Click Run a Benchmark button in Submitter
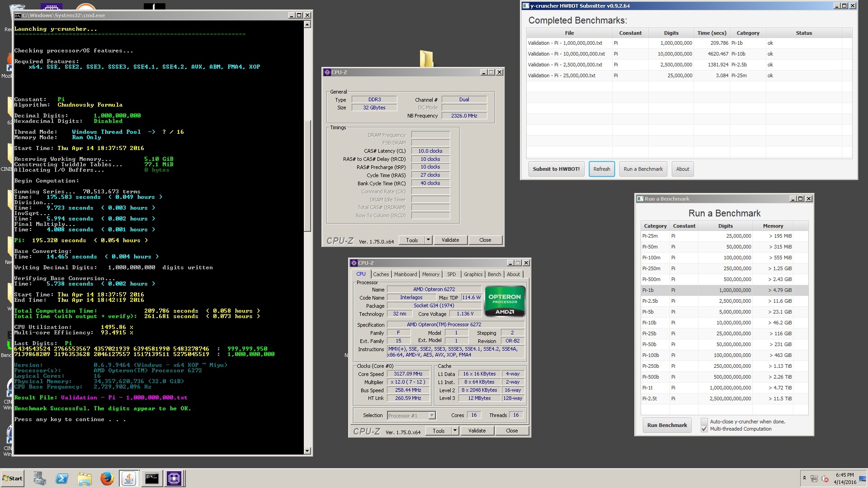The width and height of the screenshot is (868, 488). pyautogui.click(x=643, y=169)
